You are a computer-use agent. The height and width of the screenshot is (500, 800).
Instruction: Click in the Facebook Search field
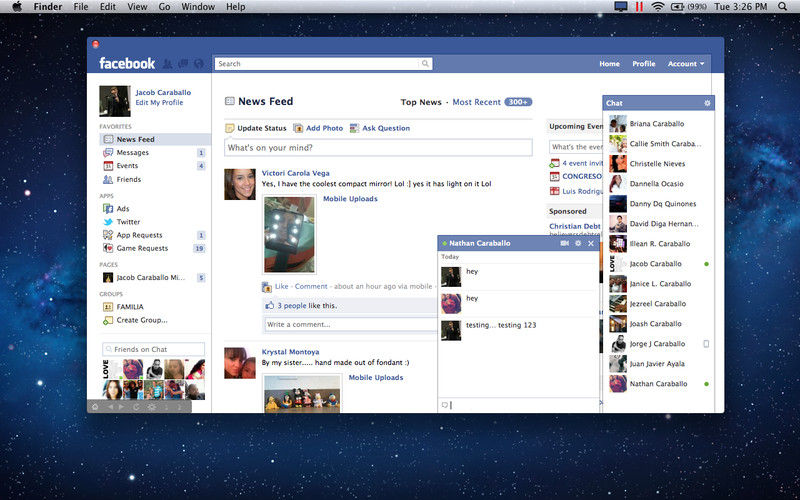[x=316, y=64]
